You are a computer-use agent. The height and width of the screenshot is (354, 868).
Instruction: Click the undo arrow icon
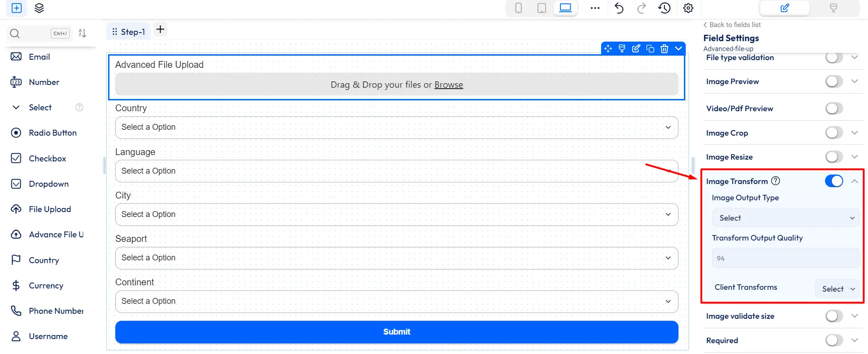(x=619, y=8)
